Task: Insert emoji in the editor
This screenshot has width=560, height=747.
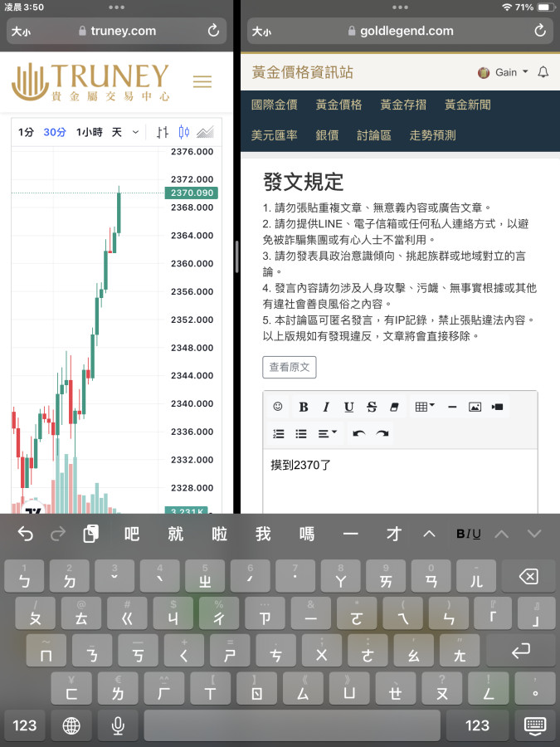Action: (x=278, y=407)
